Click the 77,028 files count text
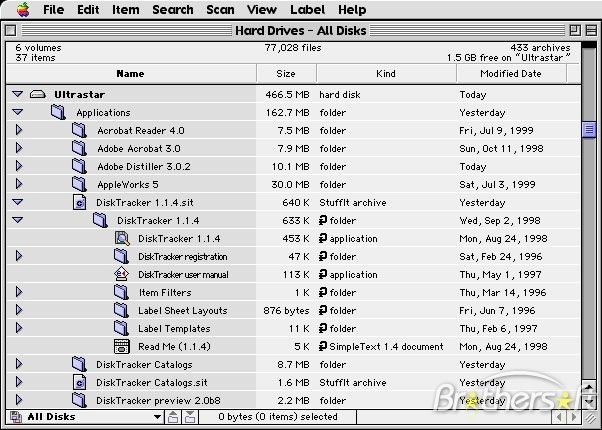 [293, 48]
